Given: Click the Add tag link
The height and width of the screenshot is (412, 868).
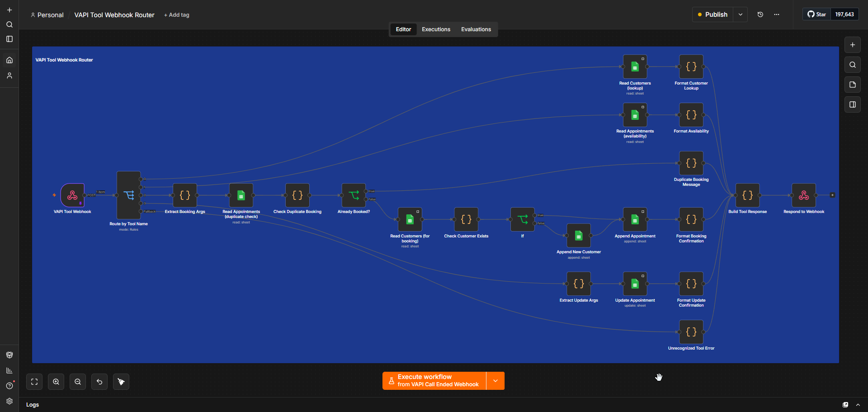Looking at the screenshot, I should click(x=177, y=15).
